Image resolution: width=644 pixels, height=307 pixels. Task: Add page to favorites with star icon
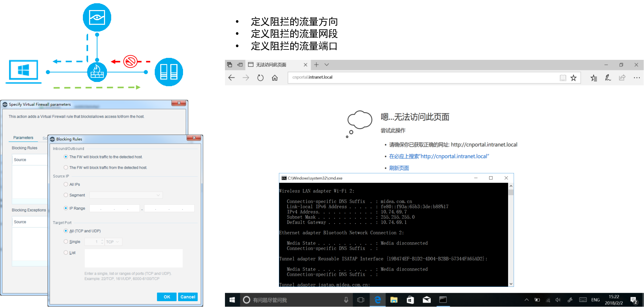coord(573,78)
